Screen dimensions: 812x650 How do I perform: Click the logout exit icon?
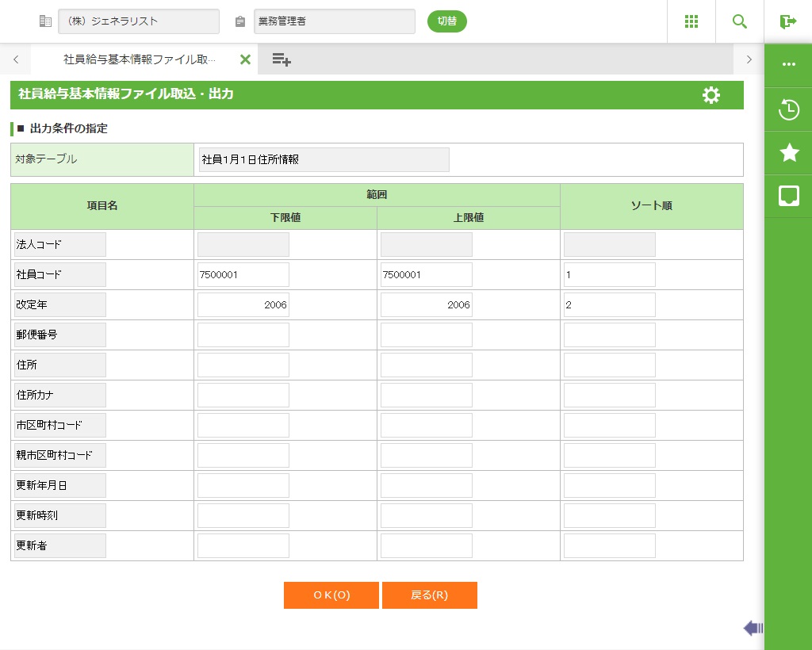[788, 21]
